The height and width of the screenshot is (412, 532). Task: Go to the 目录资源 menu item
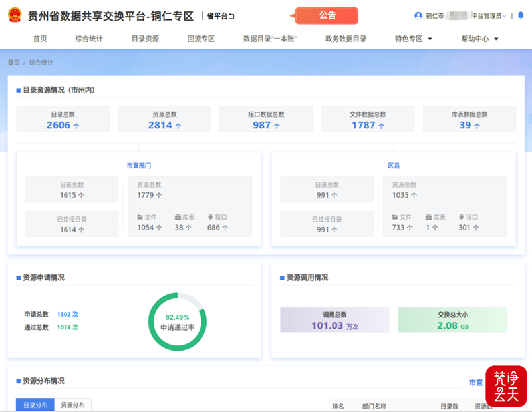point(145,39)
